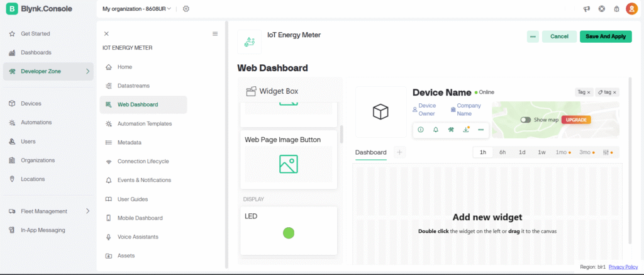Viewport: 644px width, 275px height.
Task: Open the three-dots more actions button
Action: [533, 36]
